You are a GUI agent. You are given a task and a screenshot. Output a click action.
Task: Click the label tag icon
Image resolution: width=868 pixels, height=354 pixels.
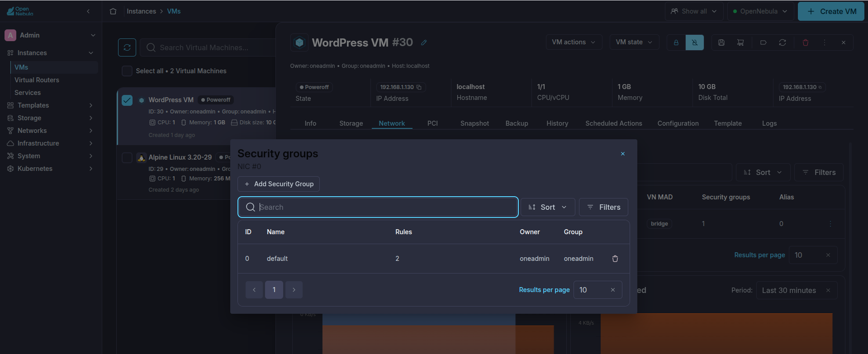pyautogui.click(x=763, y=42)
